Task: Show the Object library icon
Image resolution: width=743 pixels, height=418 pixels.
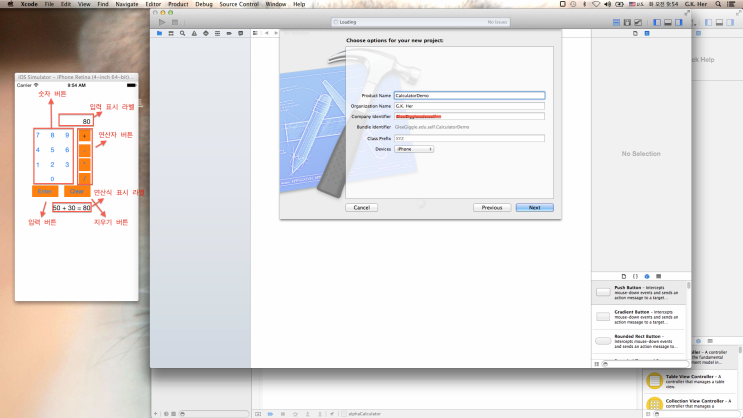Action: (647, 276)
